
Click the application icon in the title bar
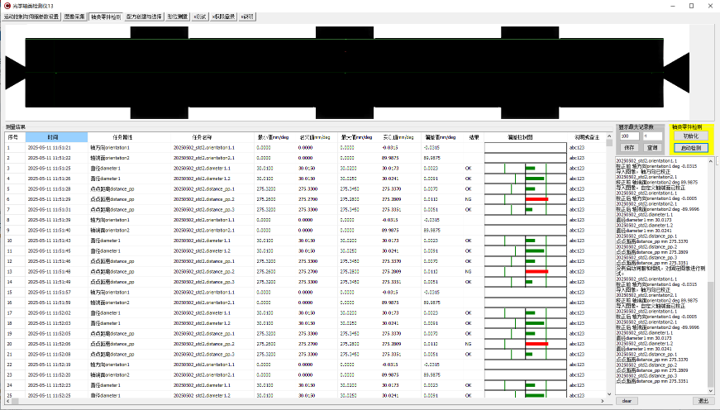[x=6, y=5]
